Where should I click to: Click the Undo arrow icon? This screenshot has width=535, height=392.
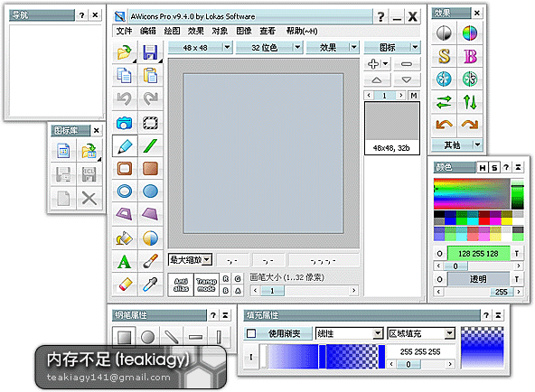point(125,98)
